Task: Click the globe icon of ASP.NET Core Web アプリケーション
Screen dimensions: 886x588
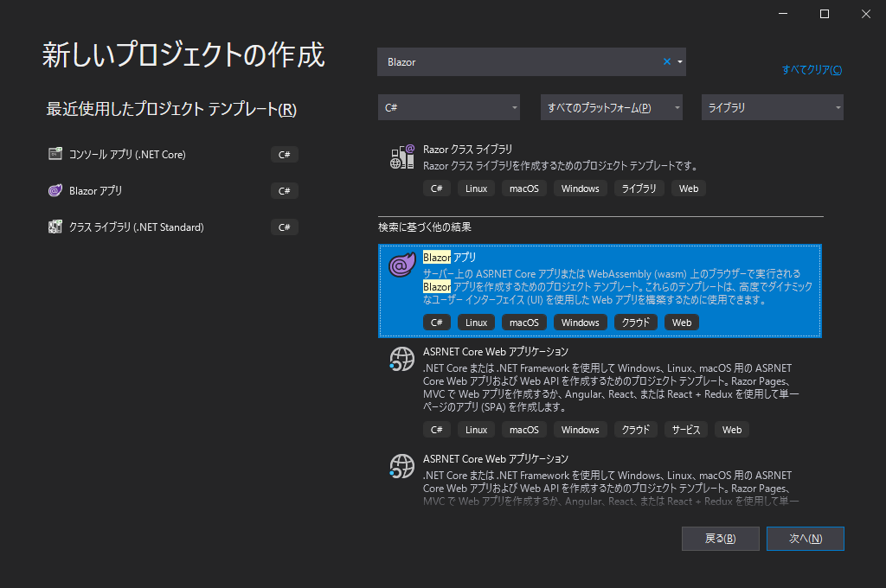Action: click(401, 359)
